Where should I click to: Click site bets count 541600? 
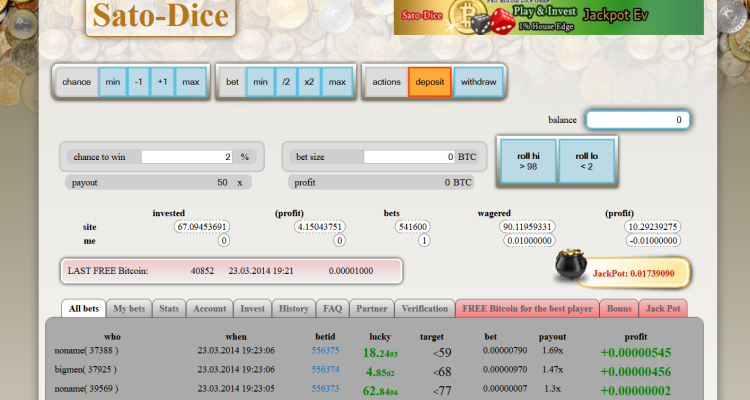coord(412,226)
